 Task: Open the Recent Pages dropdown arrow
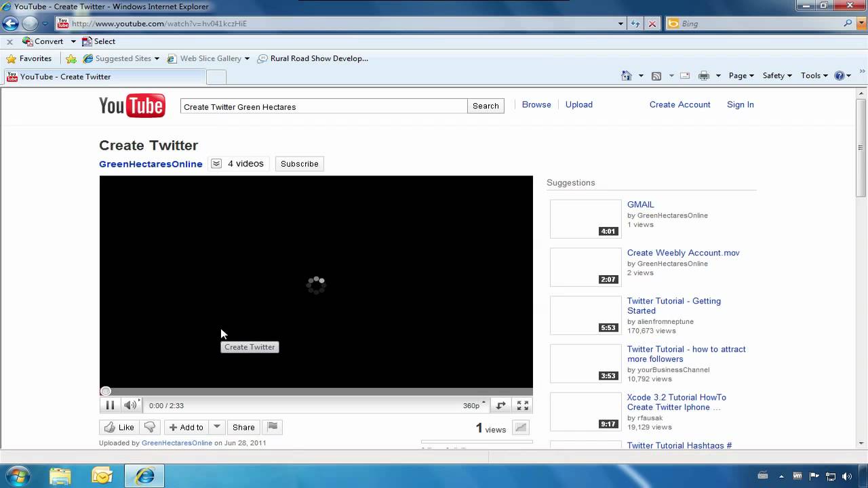click(45, 24)
